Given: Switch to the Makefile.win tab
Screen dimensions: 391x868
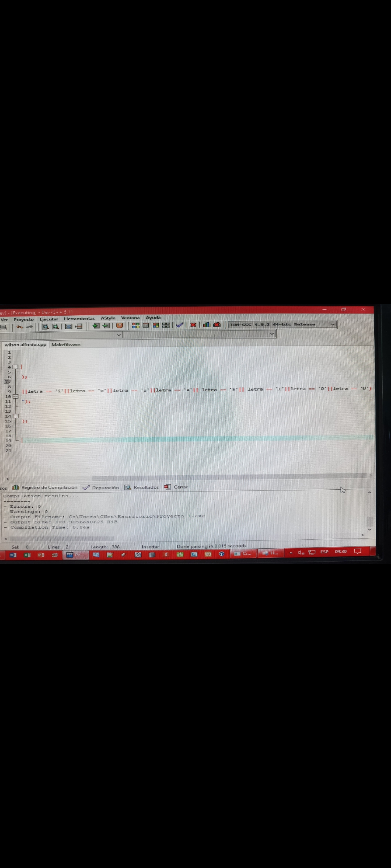Looking at the screenshot, I should tap(66, 345).
